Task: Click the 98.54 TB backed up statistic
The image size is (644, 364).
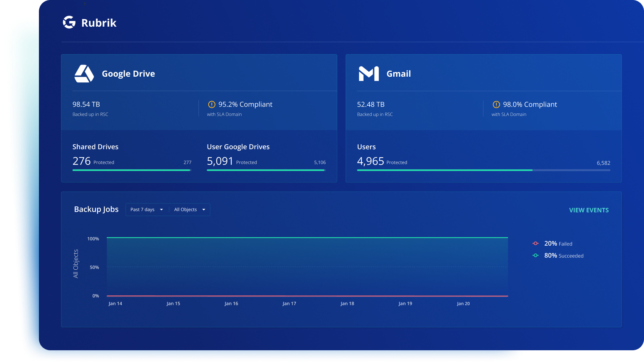Action: tap(86, 105)
